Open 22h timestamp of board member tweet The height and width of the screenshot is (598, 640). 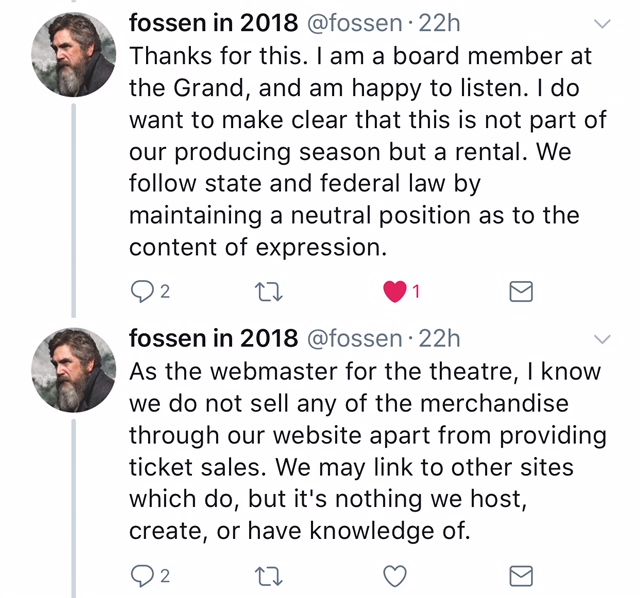[x=440, y=22]
